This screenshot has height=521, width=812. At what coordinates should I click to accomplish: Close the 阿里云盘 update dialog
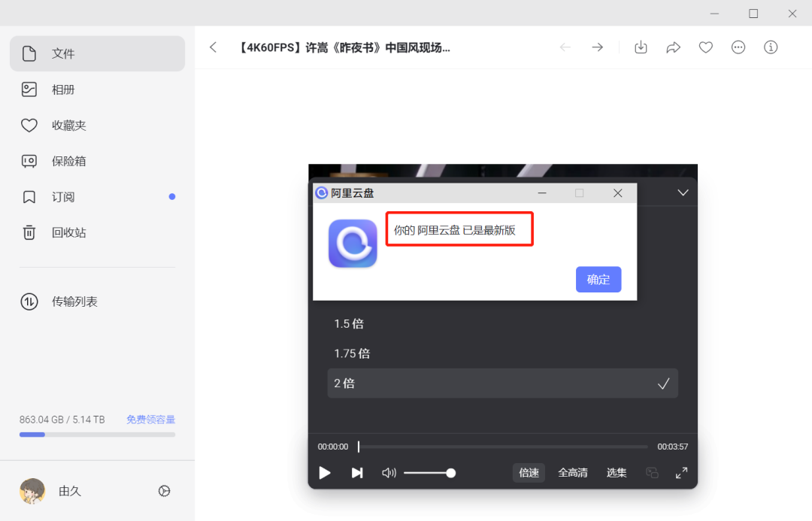click(618, 193)
